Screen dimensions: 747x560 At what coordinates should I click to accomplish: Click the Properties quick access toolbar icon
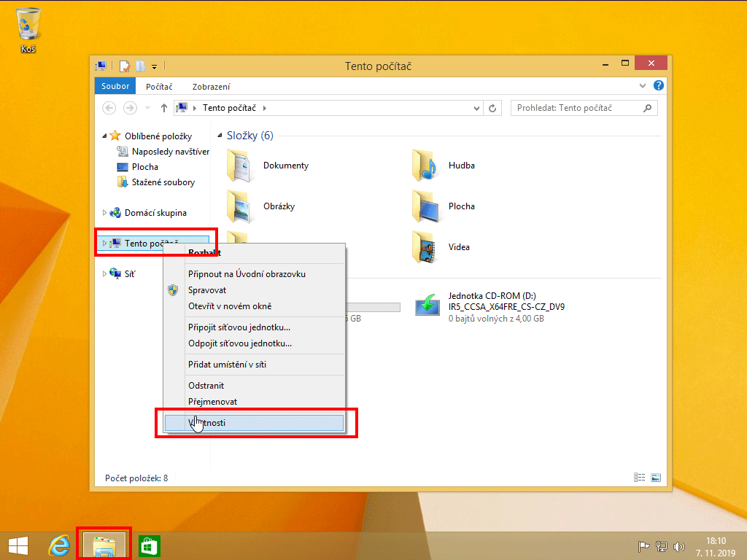[125, 66]
